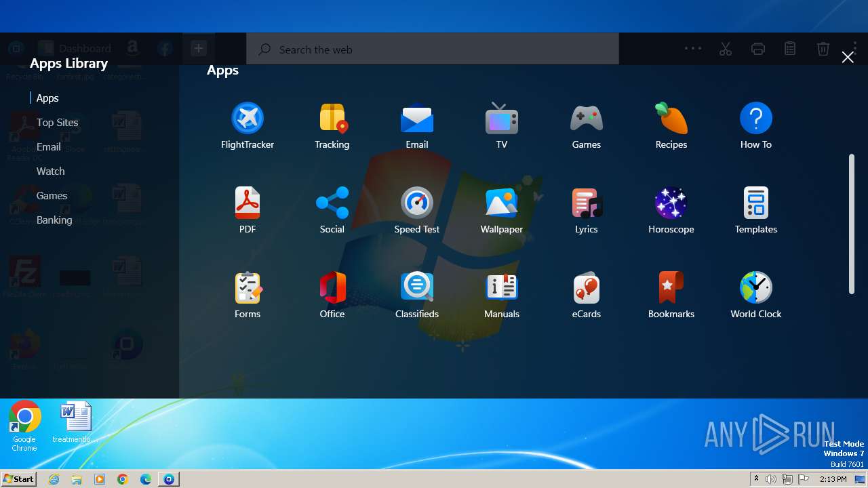This screenshot has height=488, width=868.
Task: Launch the PDF app
Action: (248, 211)
